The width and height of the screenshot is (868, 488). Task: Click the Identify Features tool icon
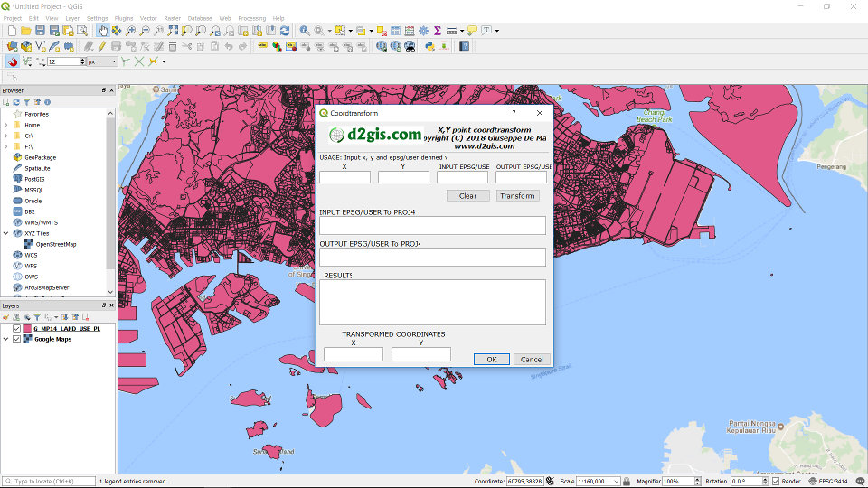tap(305, 31)
